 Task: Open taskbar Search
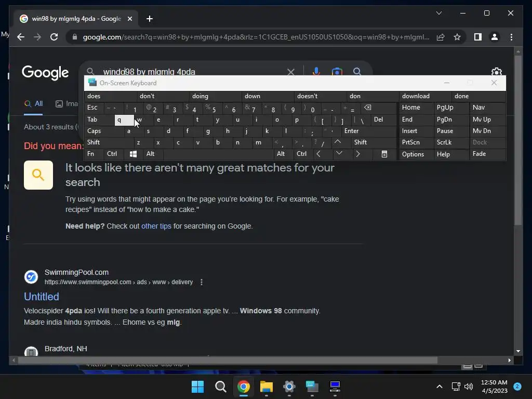[220, 387]
